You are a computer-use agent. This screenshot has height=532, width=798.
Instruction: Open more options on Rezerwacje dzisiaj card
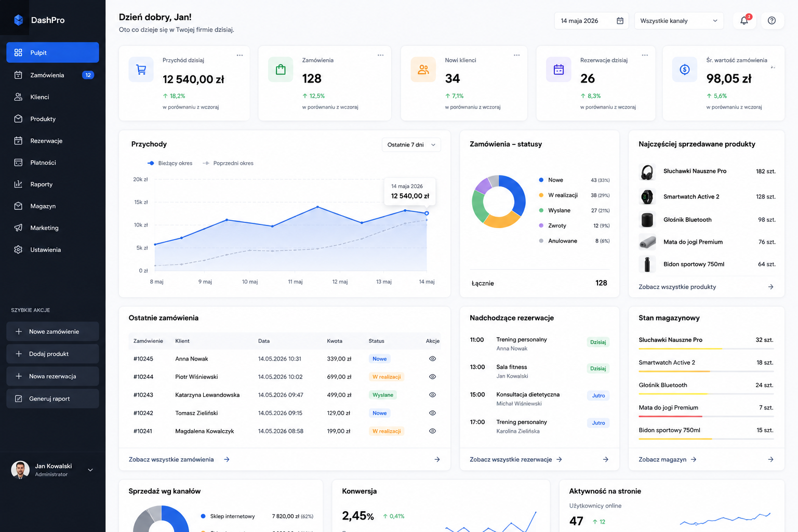click(645, 55)
